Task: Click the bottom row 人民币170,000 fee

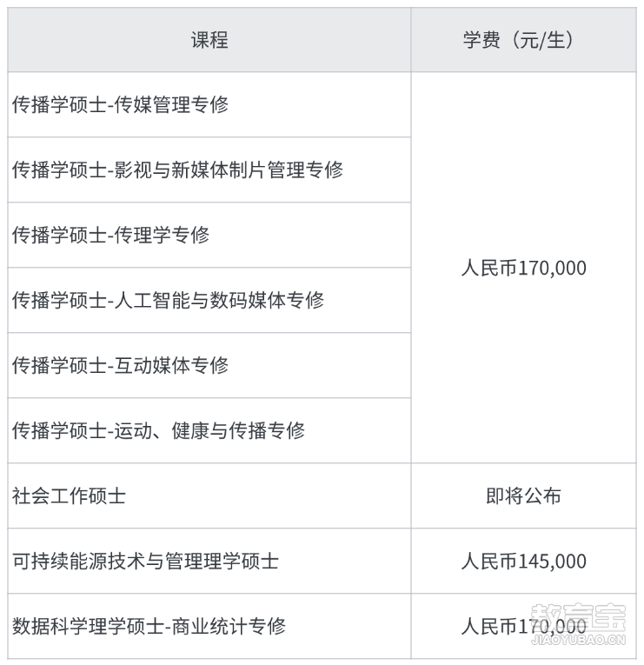Action: pyautogui.click(x=523, y=627)
